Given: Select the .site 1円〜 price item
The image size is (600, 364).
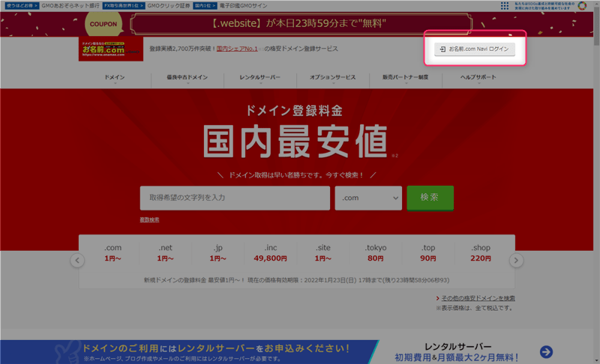Looking at the screenshot, I should click(x=323, y=253).
